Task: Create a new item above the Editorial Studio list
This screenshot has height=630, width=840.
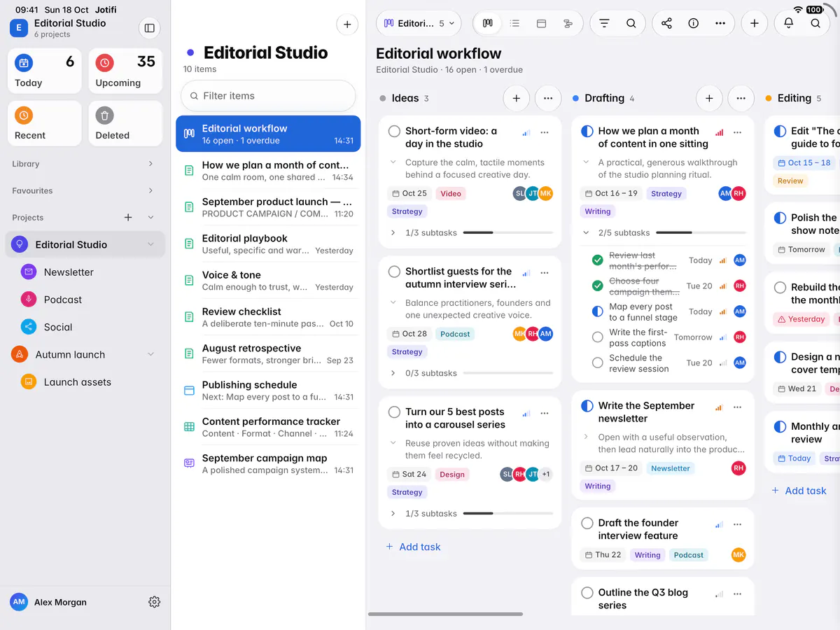Action: [347, 24]
